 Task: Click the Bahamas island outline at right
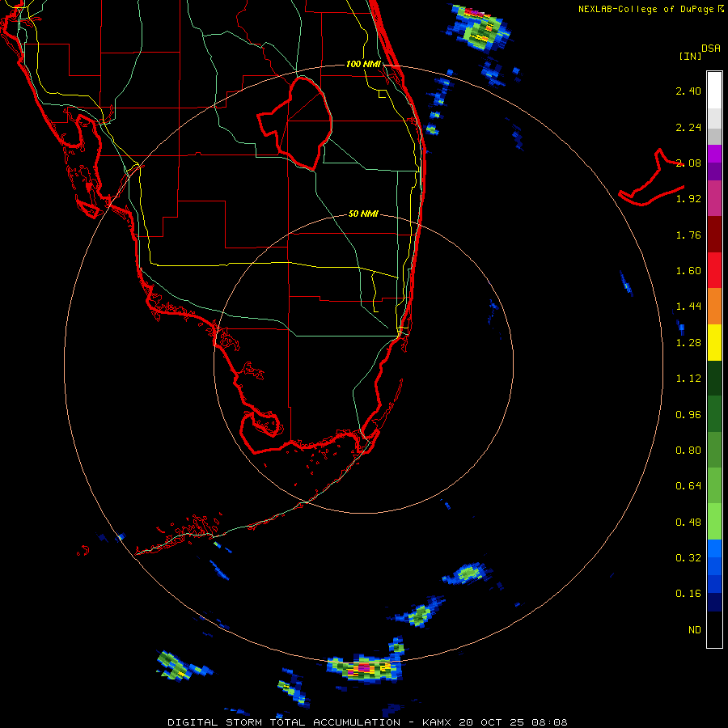click(651, 177)
